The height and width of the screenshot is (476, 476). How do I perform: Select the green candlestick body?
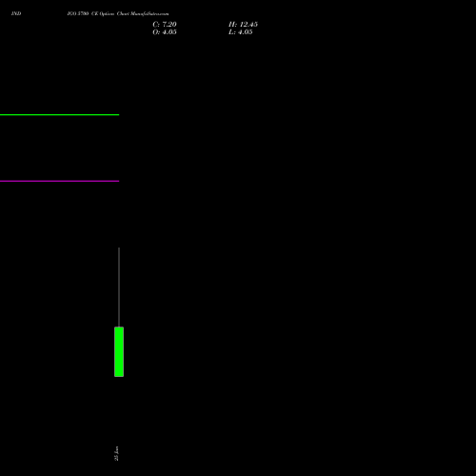click(119, 352)
